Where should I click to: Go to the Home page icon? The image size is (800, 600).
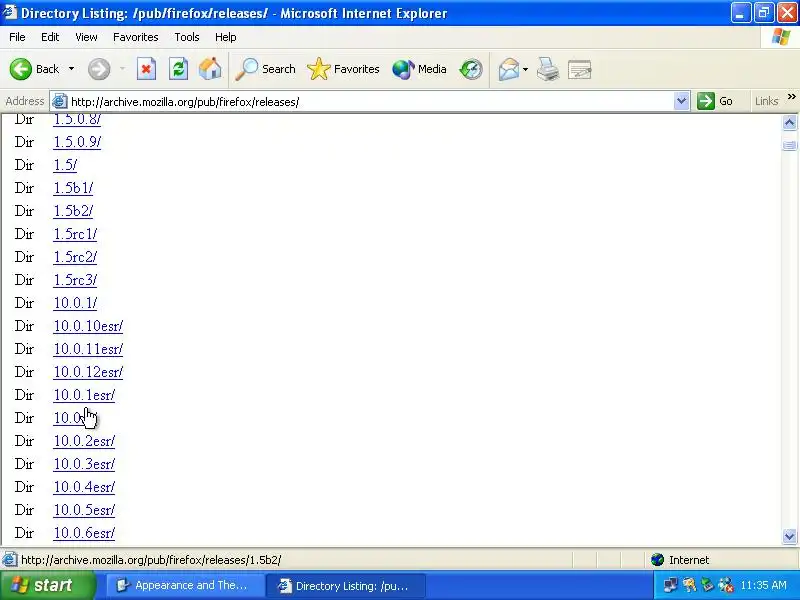[210, 69]
